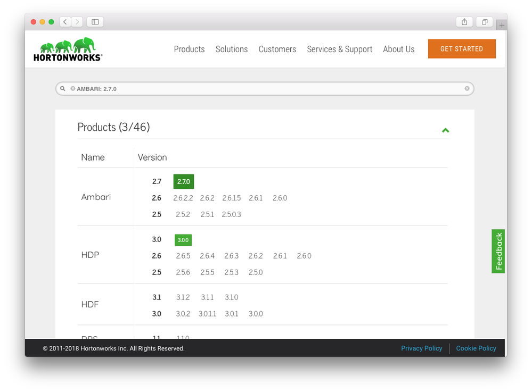
Task: Open the Cookie Policy link
Action: click(x=476, y=348)
